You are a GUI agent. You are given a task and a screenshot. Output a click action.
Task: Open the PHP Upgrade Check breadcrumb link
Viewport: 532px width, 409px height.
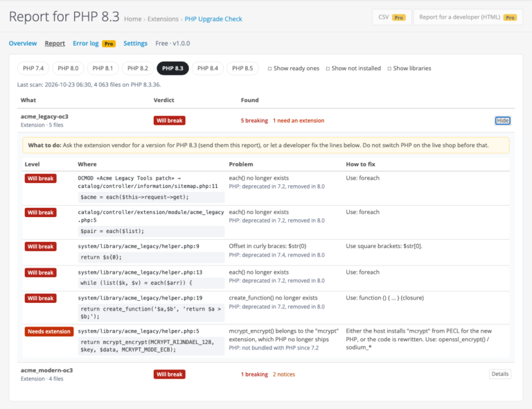(213, 19)
